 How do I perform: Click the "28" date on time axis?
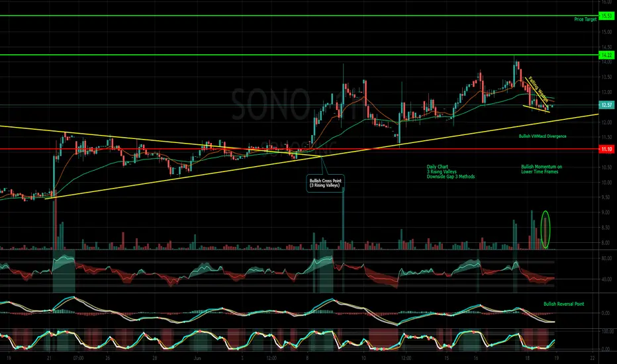[x=155, y=358]
